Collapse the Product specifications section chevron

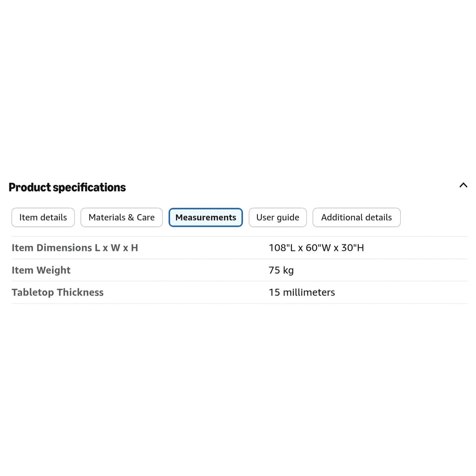point(463,185)
